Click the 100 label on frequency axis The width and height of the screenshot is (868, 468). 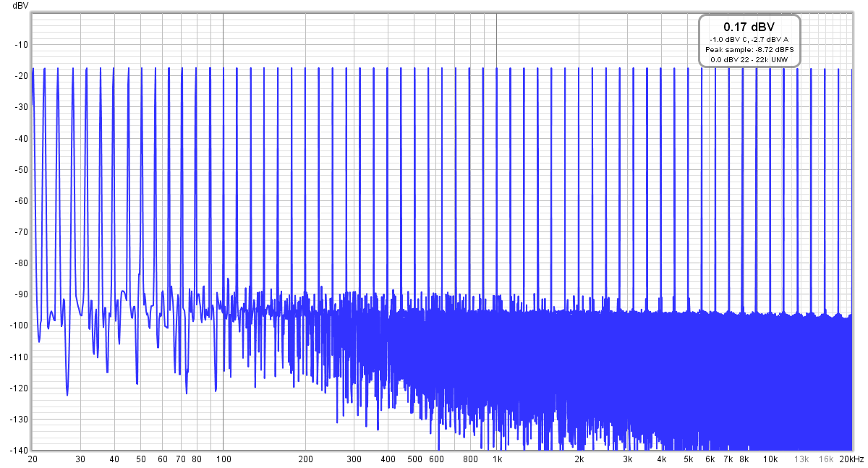224,459
